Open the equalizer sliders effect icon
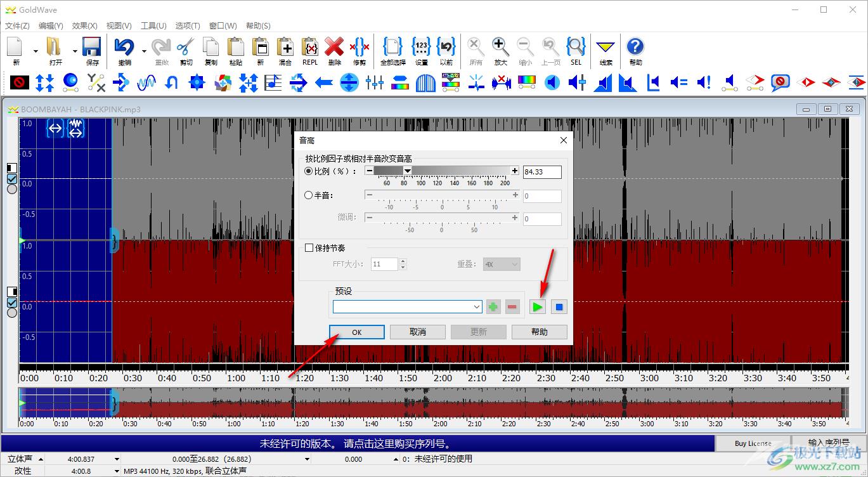Image resolution: width=868 pixels, height=477 pixels. 375,82
